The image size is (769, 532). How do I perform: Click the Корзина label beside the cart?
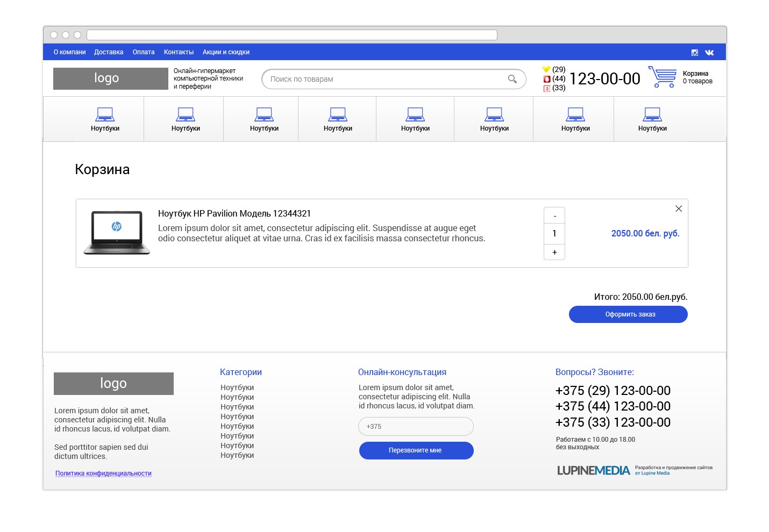(695, 74)
